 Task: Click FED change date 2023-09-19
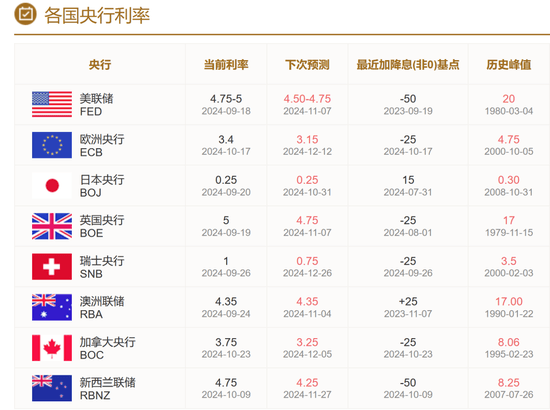click(408, 111)
